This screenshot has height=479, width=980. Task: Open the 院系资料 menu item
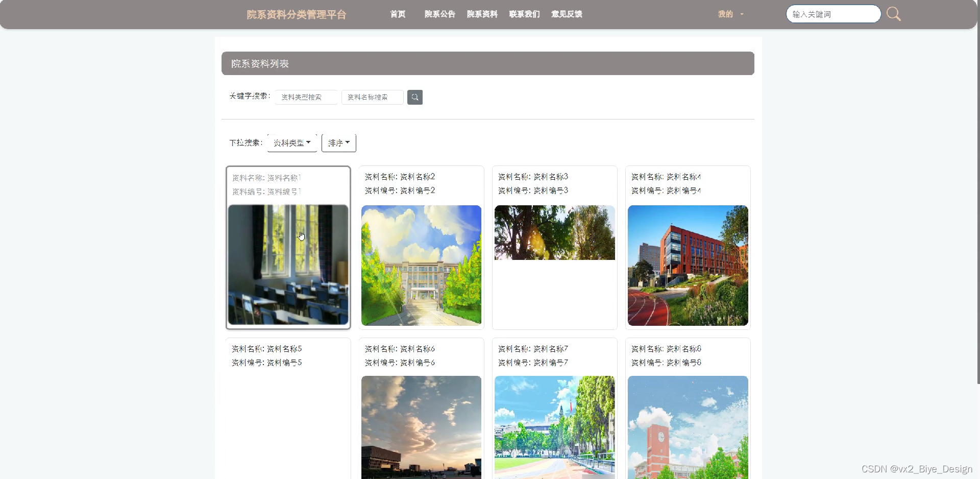[x=482, y=14]
